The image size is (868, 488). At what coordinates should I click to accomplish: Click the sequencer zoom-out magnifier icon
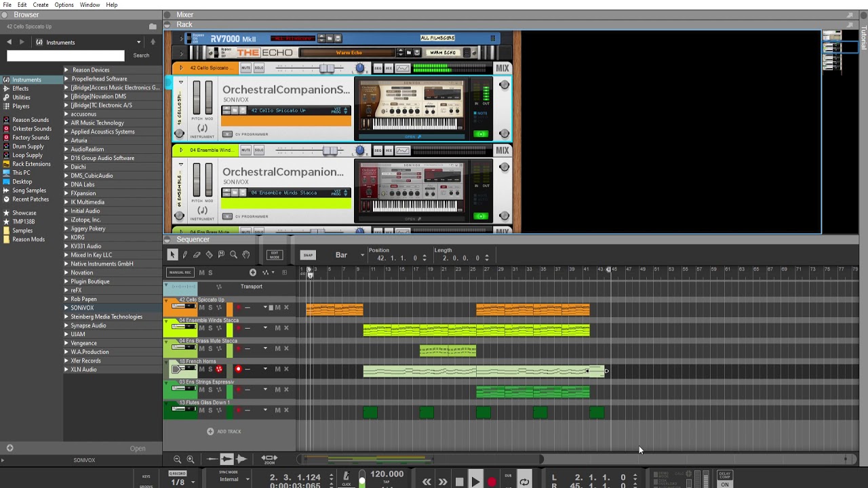(x=177, y=459)
